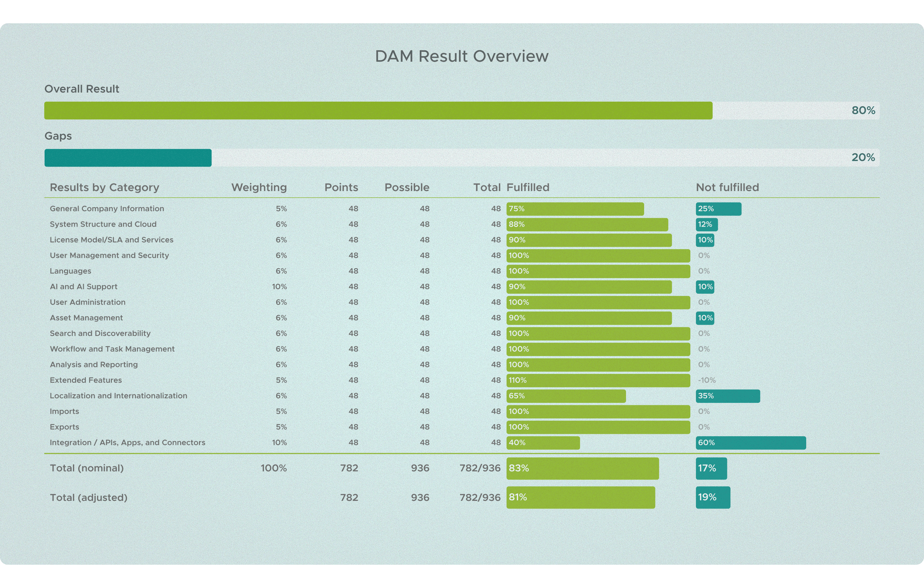
Task: Sort by the Points column header
Action: (341, 187)
